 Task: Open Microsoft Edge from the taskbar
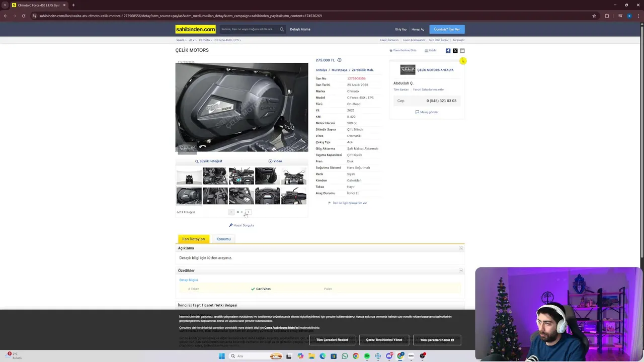323,356
